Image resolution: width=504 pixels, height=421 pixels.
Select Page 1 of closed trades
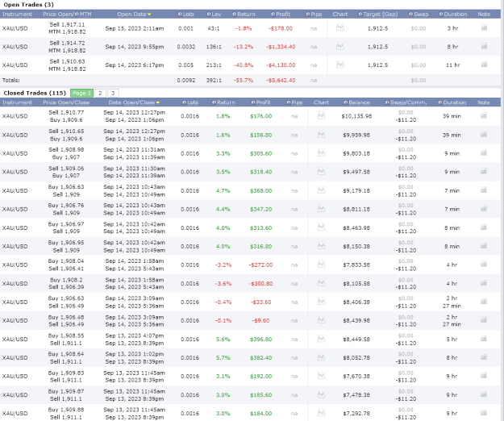[81, 94]
